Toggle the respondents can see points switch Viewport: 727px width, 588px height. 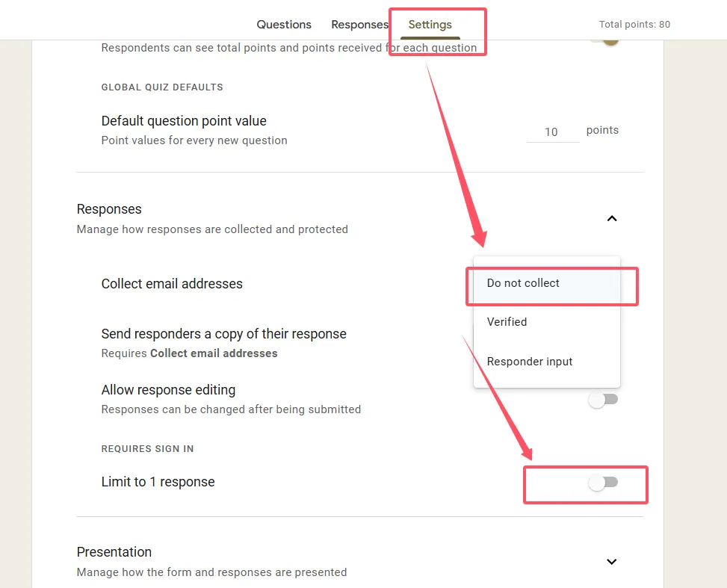607,37
